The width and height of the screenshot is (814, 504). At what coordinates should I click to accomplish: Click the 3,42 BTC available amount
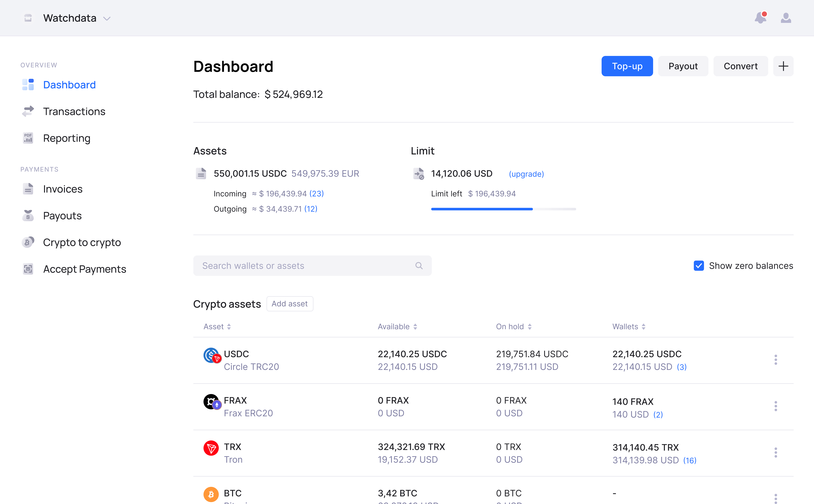(x=397, y=493)
